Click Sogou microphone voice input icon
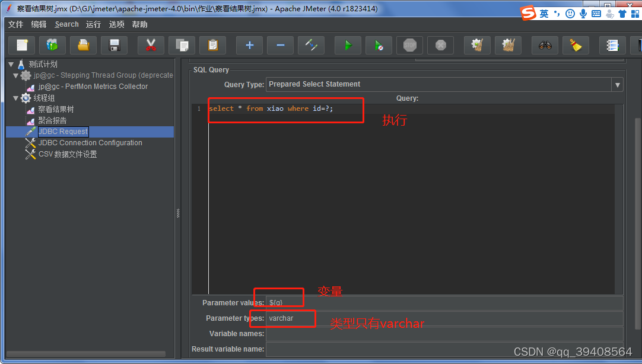 (583, 14)
